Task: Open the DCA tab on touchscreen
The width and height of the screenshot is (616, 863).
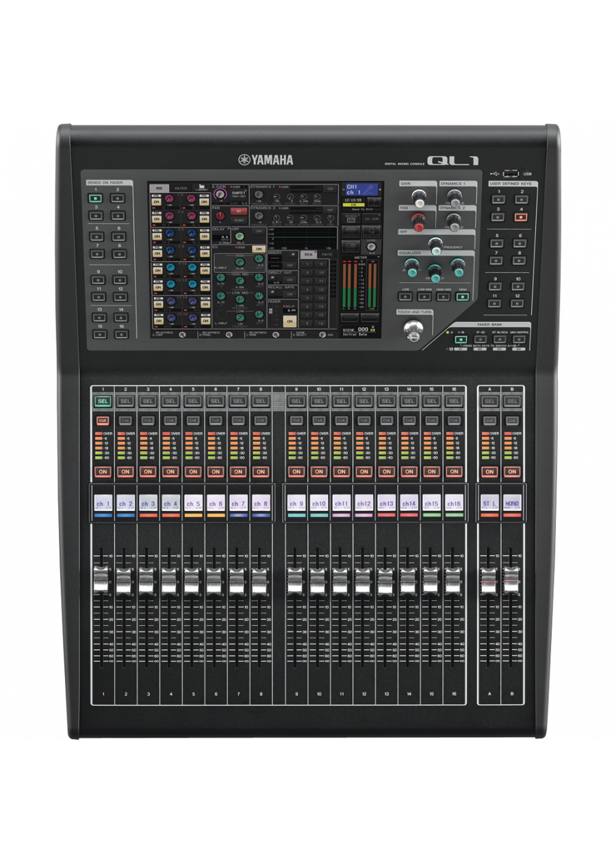Action: coord(308,254)
